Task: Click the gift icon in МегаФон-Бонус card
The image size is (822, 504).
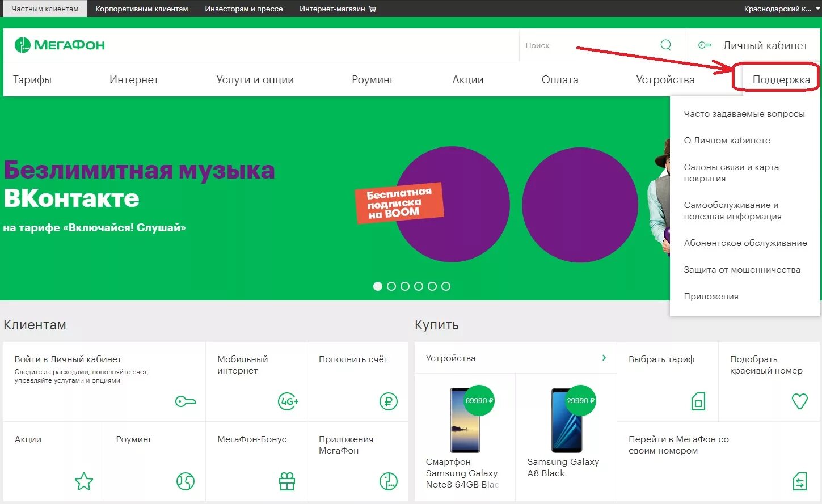Action: click(287, 481)
